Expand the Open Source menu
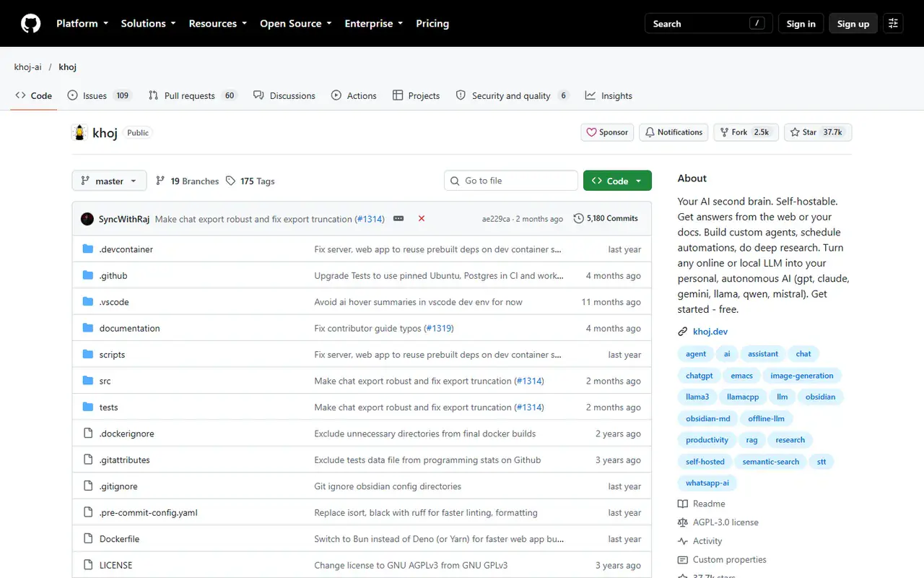Screen dimensions: 924x578 (x=296, y=24)
